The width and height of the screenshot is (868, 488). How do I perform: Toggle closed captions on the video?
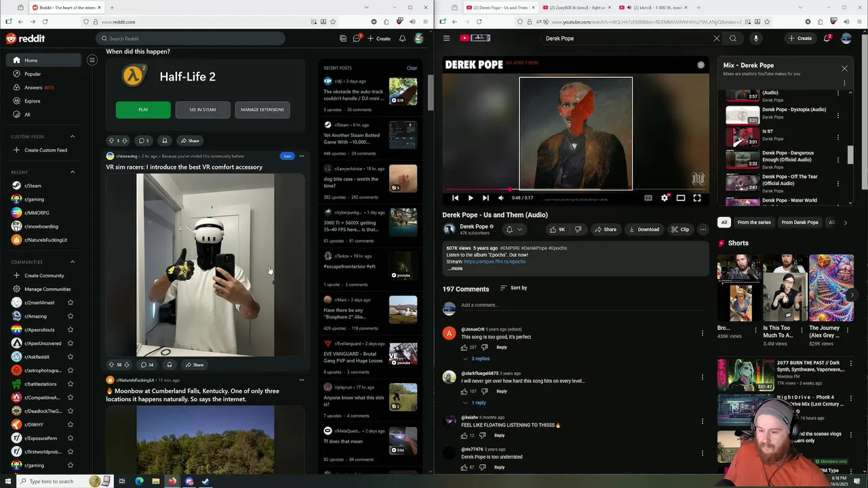[x=648, y=198]
